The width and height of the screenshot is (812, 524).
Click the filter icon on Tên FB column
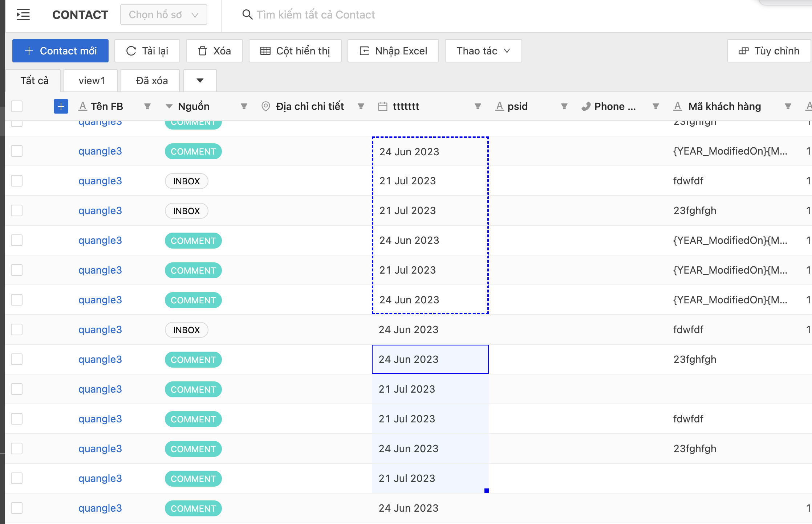pos(147,106)
